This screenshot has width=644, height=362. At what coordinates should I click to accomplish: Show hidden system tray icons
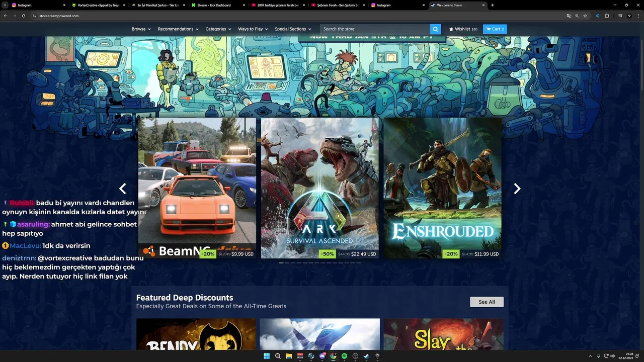(x=590, y=356)
